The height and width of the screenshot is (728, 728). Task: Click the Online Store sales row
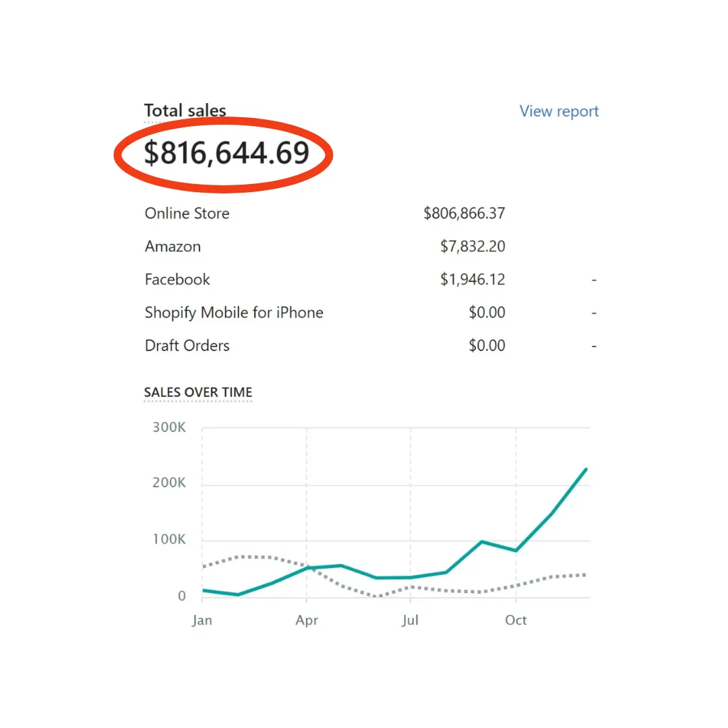pos(371,213)
